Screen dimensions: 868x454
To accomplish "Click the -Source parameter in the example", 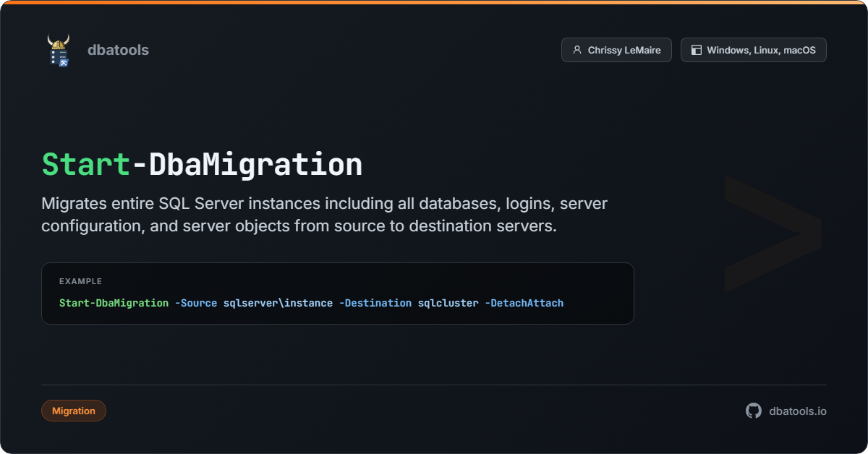I will tap(196, 303).
